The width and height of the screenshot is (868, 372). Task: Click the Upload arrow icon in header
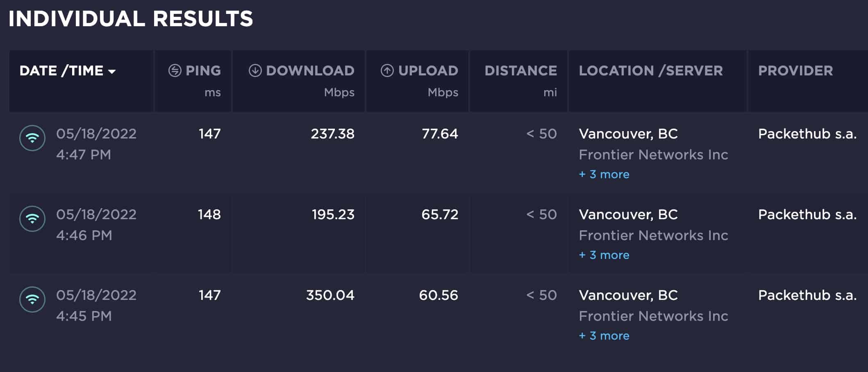coord(387,70)
